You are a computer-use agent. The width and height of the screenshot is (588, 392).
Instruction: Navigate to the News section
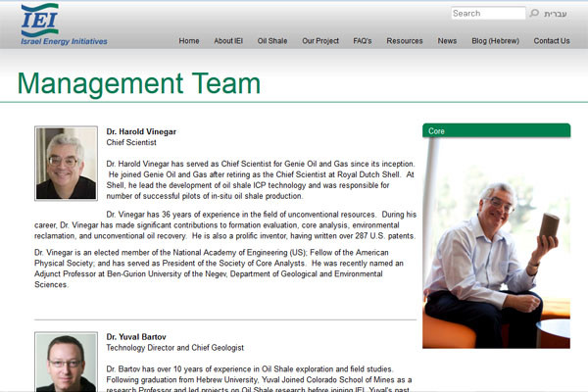[x=447, y=41]
